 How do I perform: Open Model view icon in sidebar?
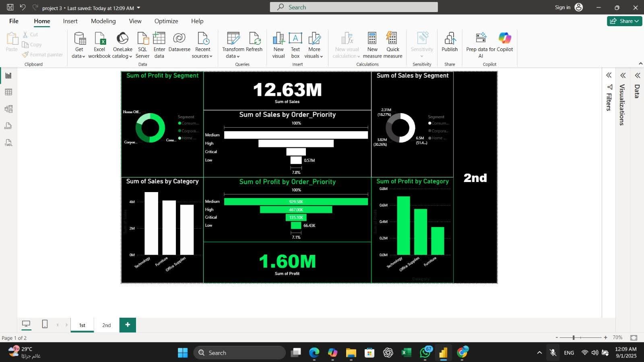[8, 109]
